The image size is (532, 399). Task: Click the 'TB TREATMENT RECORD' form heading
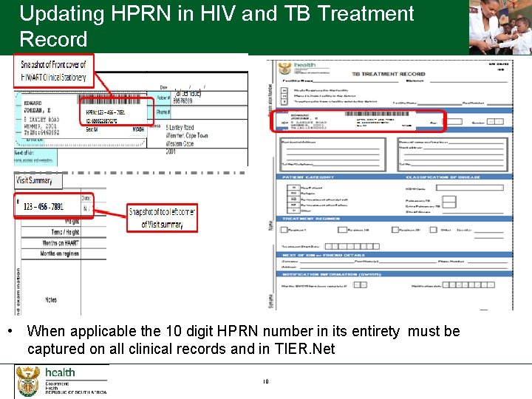click(388, 74)
